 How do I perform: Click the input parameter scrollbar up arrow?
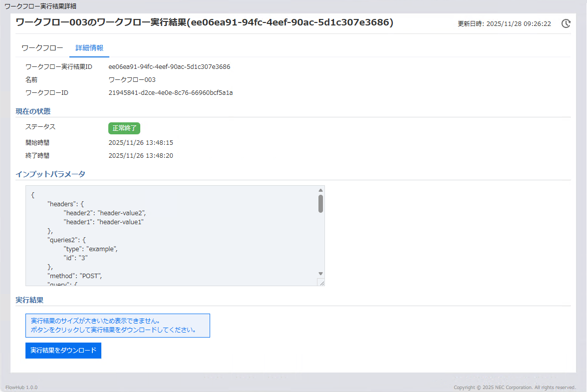tap(320, 190)
